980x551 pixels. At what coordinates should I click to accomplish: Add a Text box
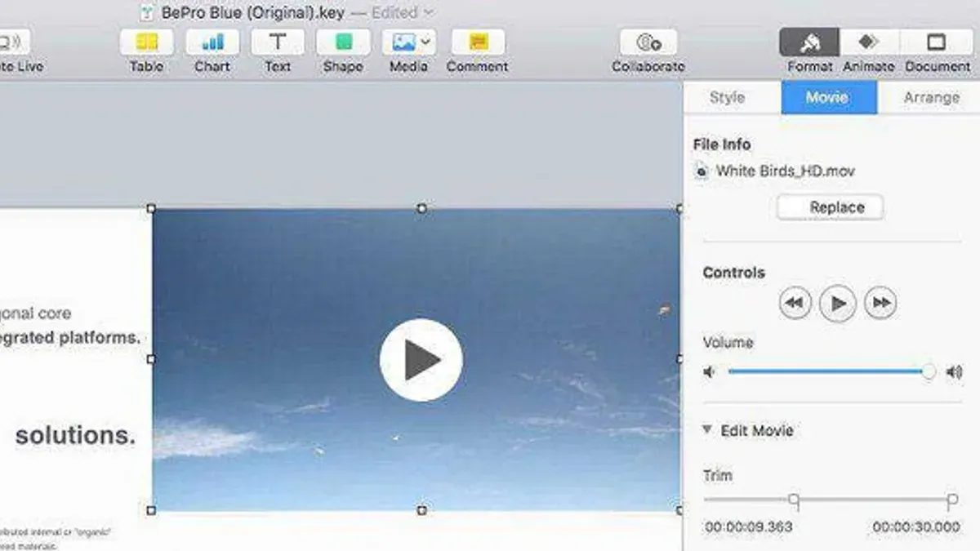click(x=278, y=42)
